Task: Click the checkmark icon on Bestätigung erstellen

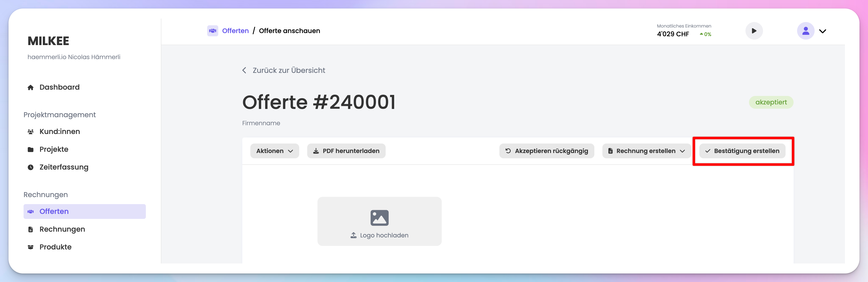Action: (x=708, y=151)
